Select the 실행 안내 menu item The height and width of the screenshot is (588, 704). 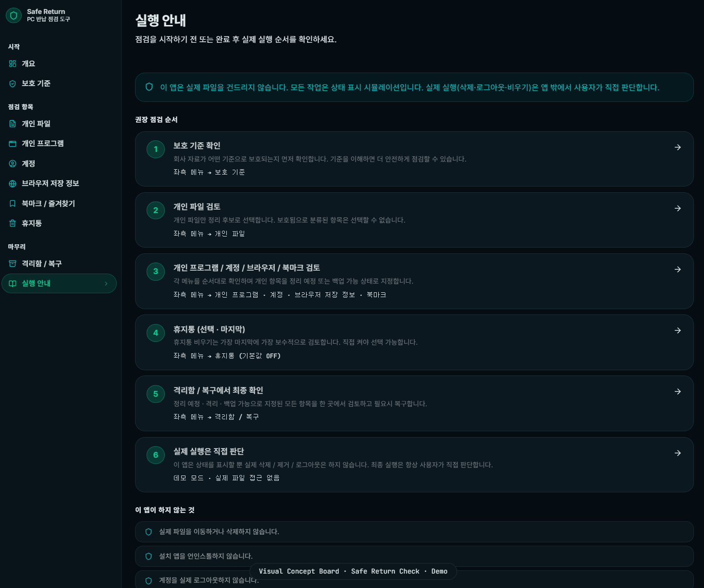(36, 284)
